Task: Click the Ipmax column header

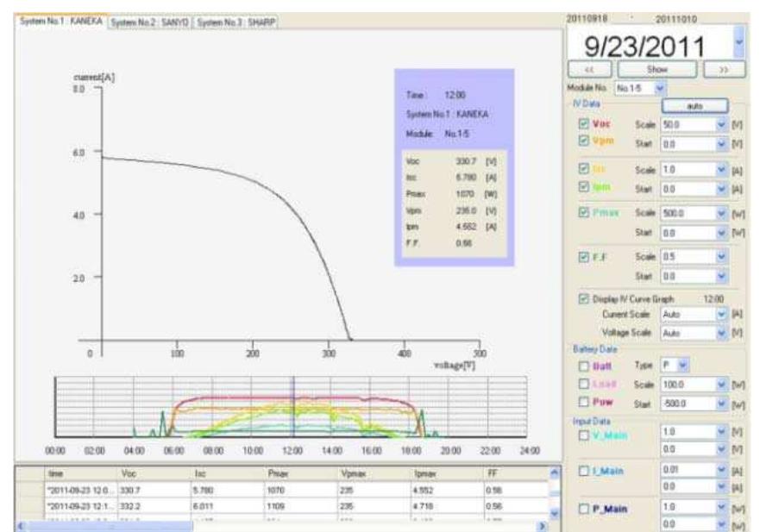Action: tap(448, 473)
